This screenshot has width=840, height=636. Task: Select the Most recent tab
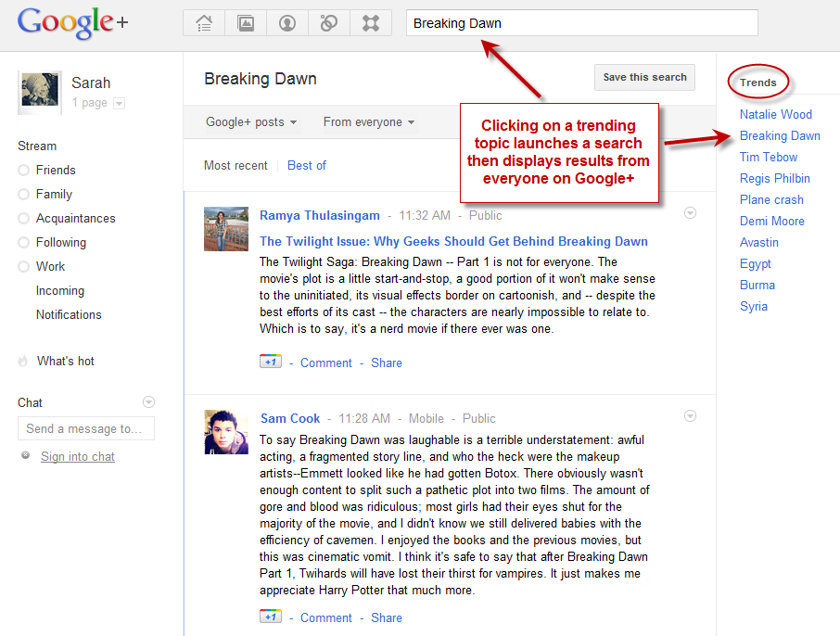[x=235, y=165]
